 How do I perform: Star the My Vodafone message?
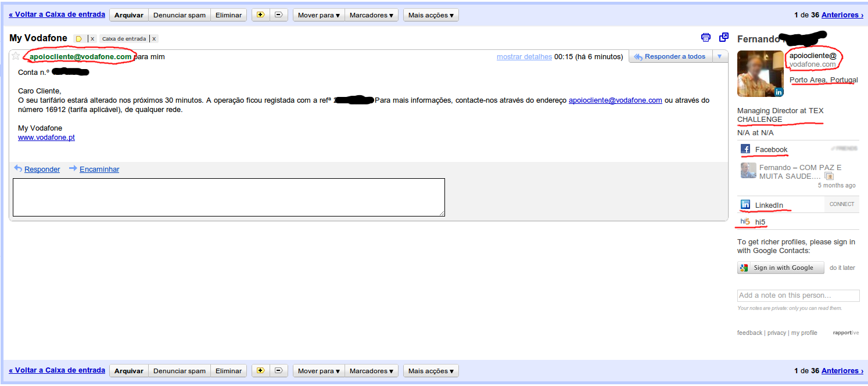coord(16,56)
